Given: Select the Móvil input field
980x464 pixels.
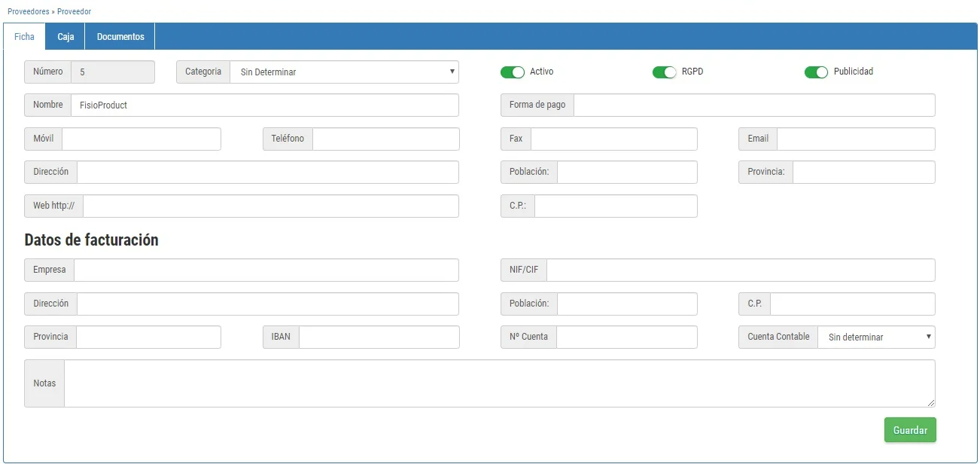Looking at the screenshot, I should 141,139.
